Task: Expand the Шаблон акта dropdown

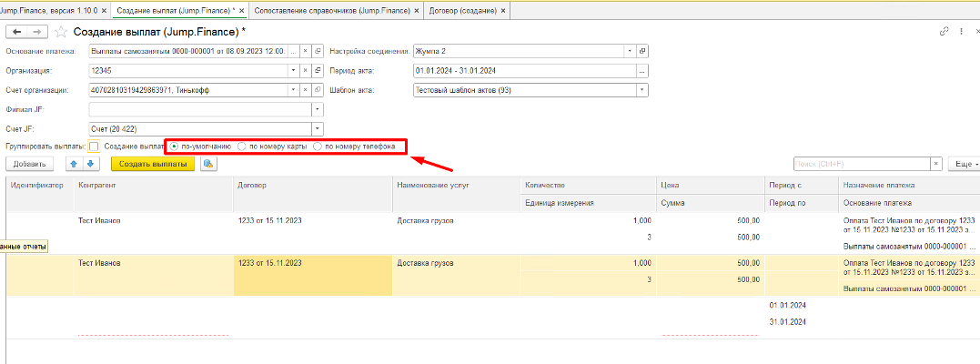Action: click(x=642, y=90)
